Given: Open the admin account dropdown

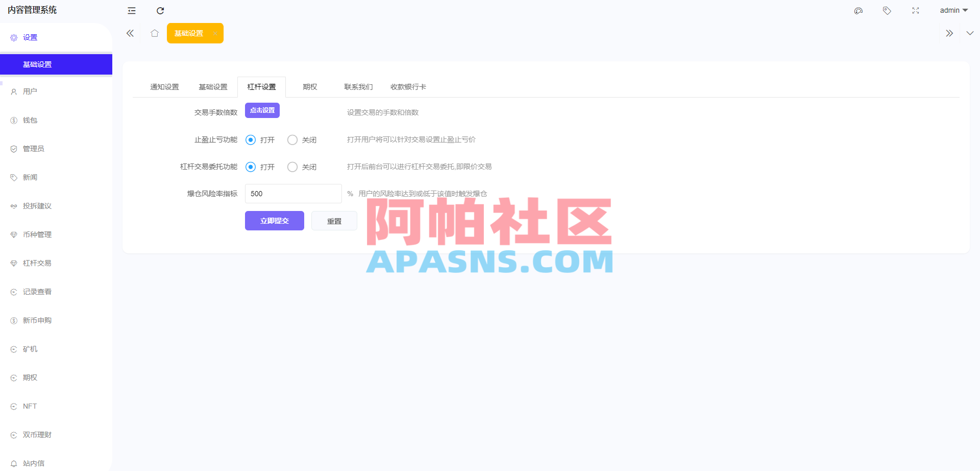Looking at the screenshot, I should point(953,10).
